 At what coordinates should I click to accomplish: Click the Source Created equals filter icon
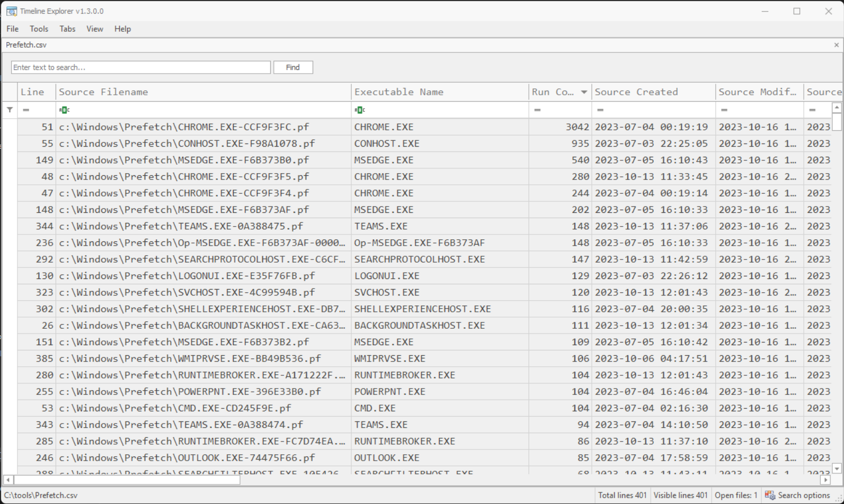(x=600, y=110)
